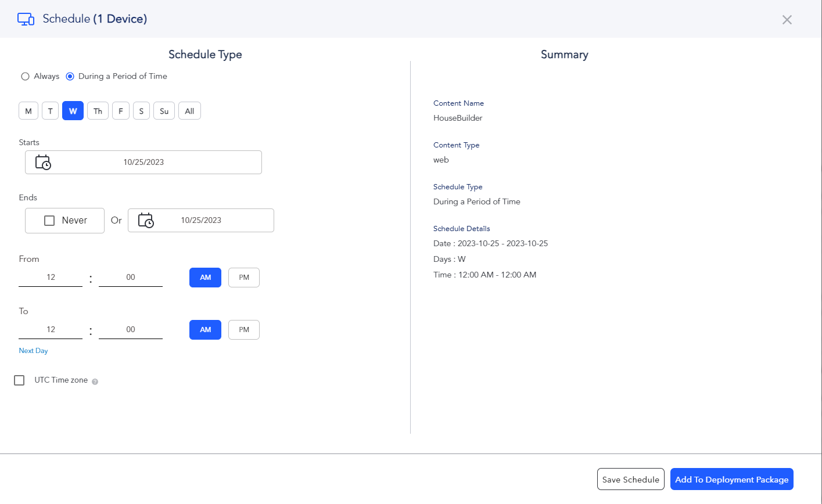Screen dimensions: 822x504
Task: Click the calendar icon in Ends date field
Action: coord(146,220)
